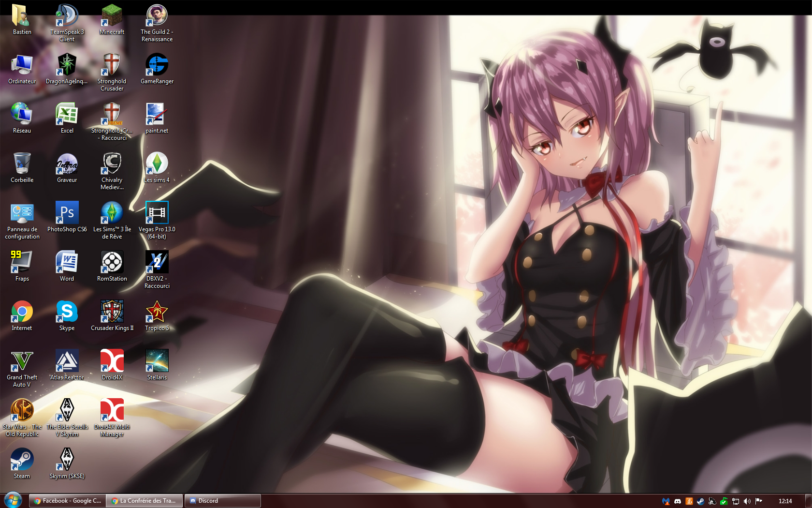Open the green checkmark tray icon

(x=724, y=501)
